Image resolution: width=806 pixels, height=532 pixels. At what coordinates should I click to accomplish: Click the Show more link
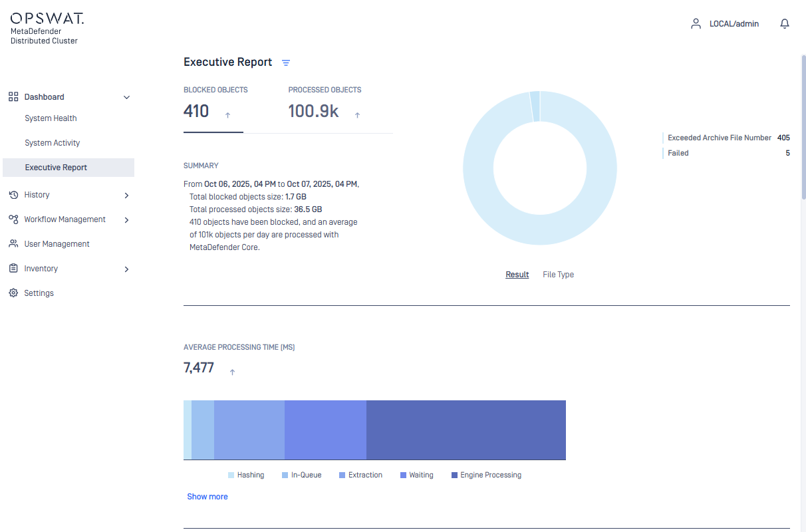(207, 497)
